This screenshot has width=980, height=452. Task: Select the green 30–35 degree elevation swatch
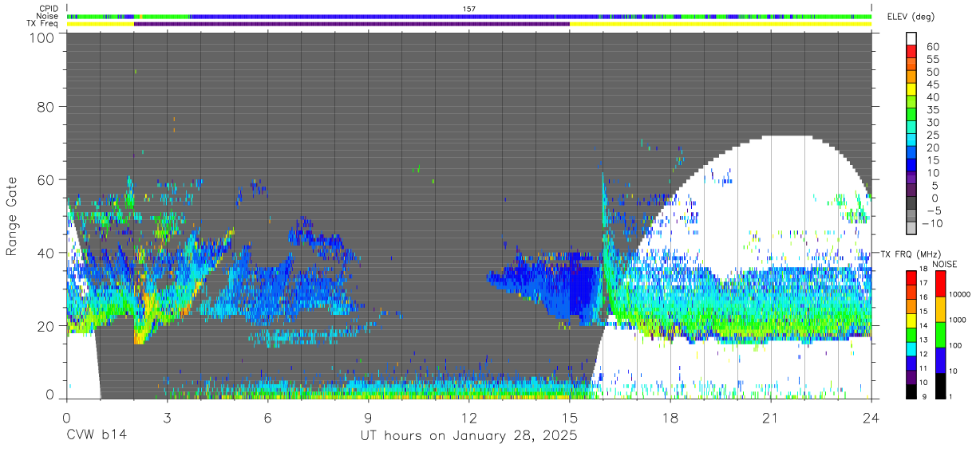tap(911, 116)
